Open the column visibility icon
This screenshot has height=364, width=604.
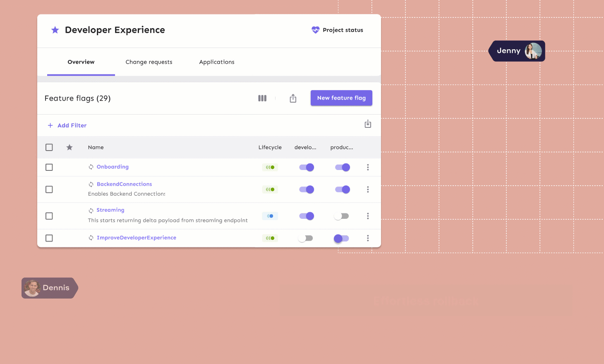click(262, 98)
